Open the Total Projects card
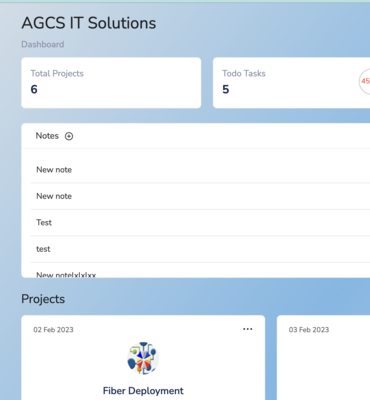This screenshot has height=400, width=370. (x=111, y=83)
